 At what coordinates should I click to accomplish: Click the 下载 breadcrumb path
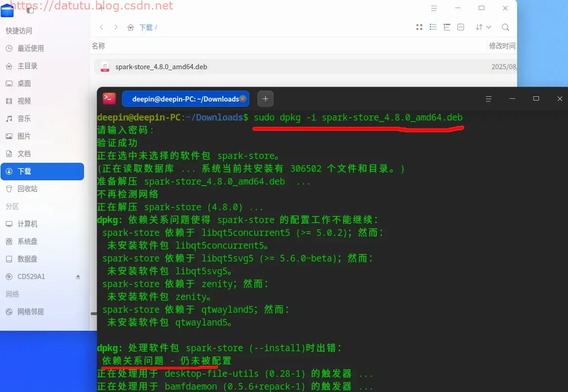tap(146, 28)
